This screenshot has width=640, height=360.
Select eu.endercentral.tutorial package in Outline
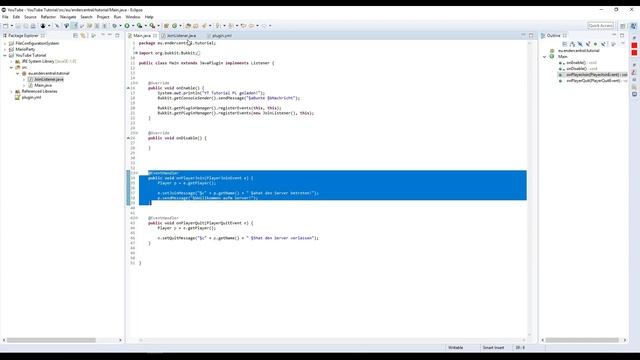coord(578,51)
